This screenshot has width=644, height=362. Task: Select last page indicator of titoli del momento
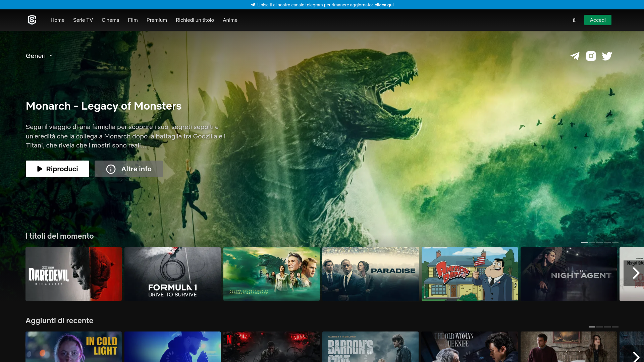pos(615,242)
